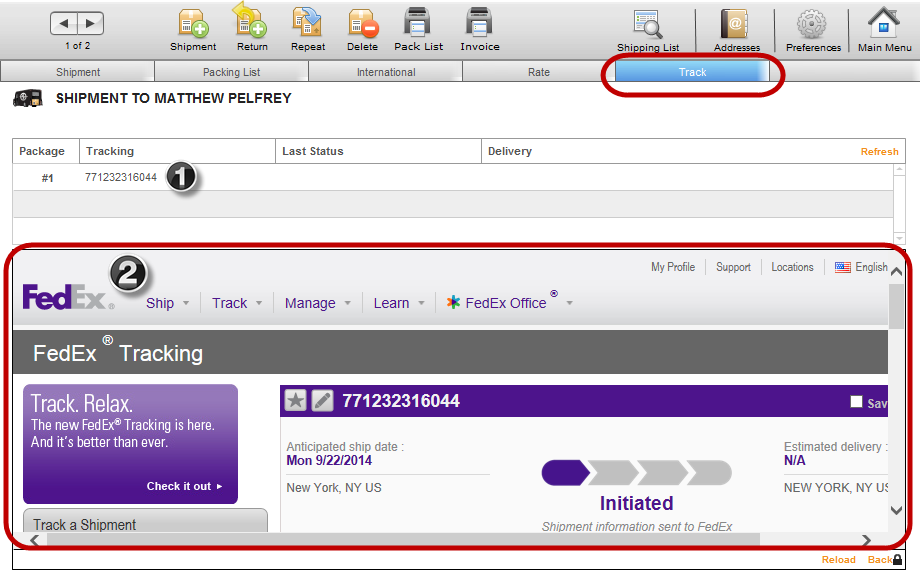Print the Pack List
The height and width of the screenshot is (576, 920).
pyautogui.click(x=418, y=30)
